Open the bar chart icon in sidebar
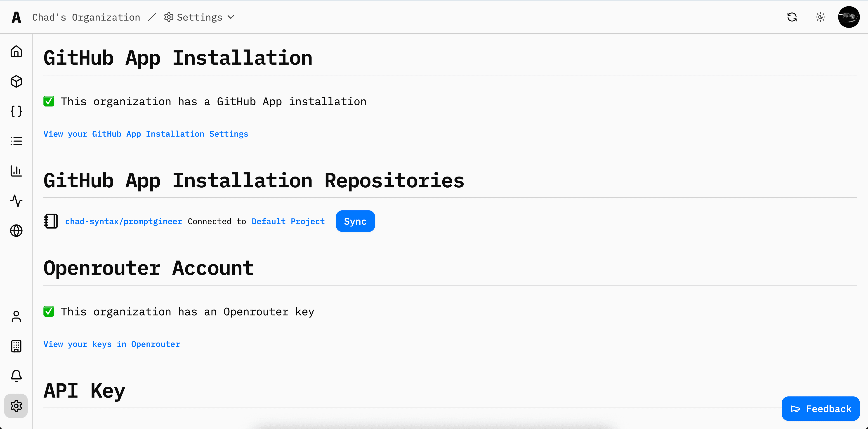The width and height of the screenshot is (868, 429). (16, 171)
